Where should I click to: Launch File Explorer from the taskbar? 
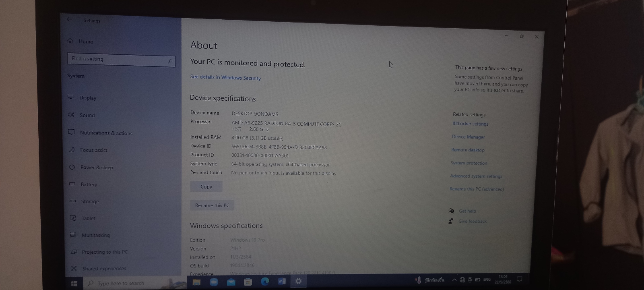coord(196,282)
